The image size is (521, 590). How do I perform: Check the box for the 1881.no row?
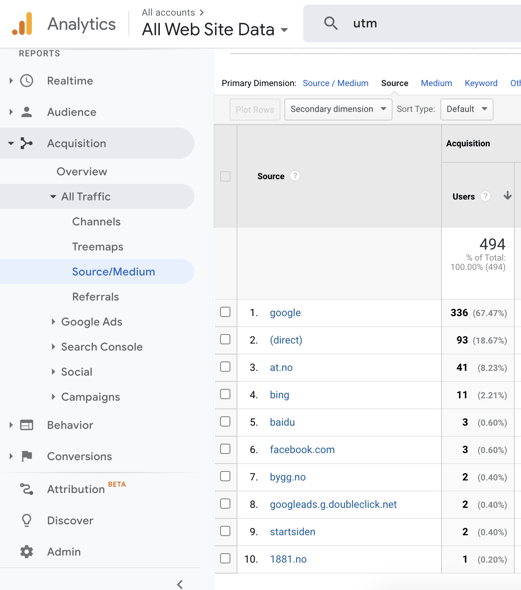[225, 558]
